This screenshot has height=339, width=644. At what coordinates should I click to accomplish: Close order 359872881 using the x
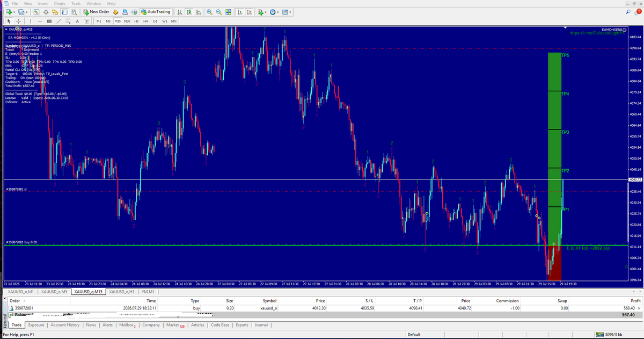tap(638, 308)
